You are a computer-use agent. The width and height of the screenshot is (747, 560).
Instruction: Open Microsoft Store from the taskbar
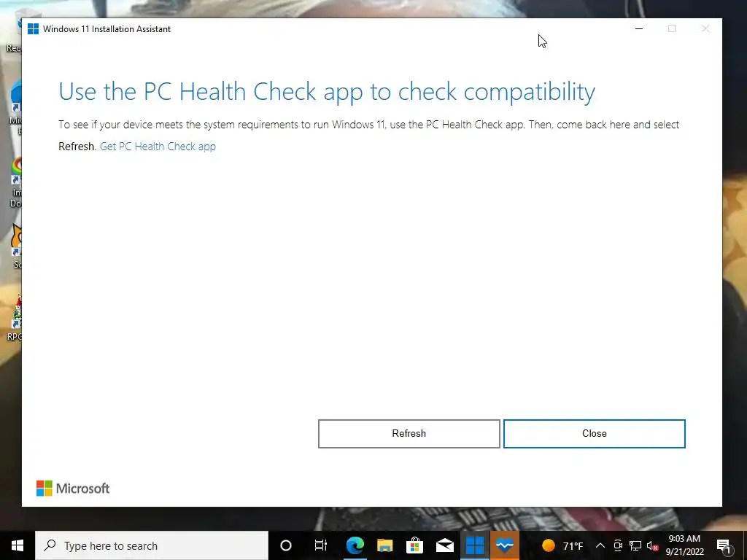coord(415,545)
